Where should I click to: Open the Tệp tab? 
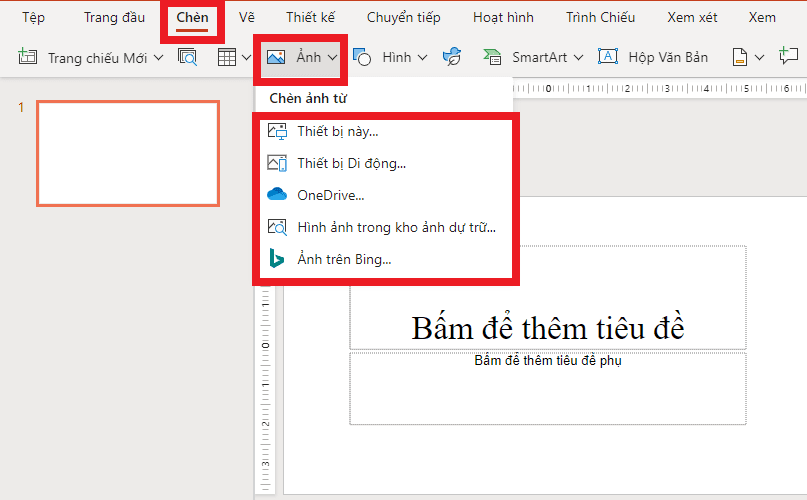pyautogui.click(x=33, y=18)
